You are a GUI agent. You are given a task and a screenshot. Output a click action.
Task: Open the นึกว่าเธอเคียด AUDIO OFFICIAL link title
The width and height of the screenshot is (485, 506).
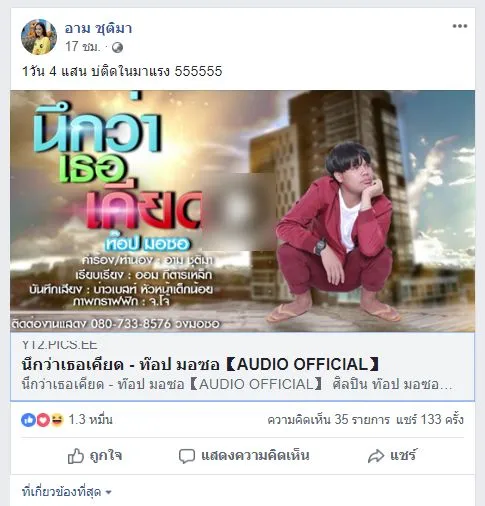(201, 364)
